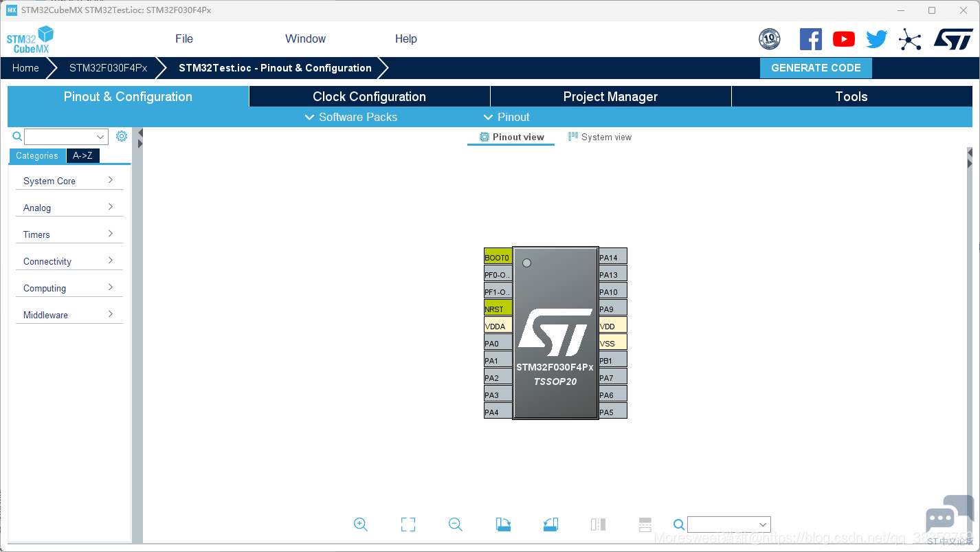Expand the Connectivity category
Viewport: 980px width, 552px height.
coord(69,261)
